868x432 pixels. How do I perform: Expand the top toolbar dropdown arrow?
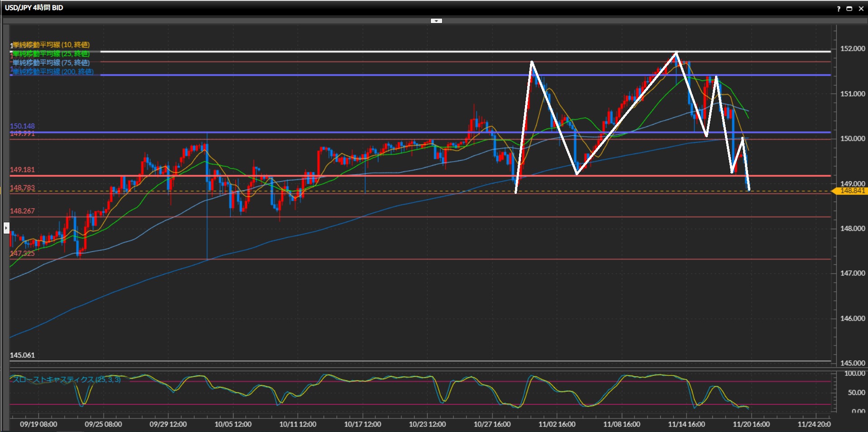[x=436, y=21]
